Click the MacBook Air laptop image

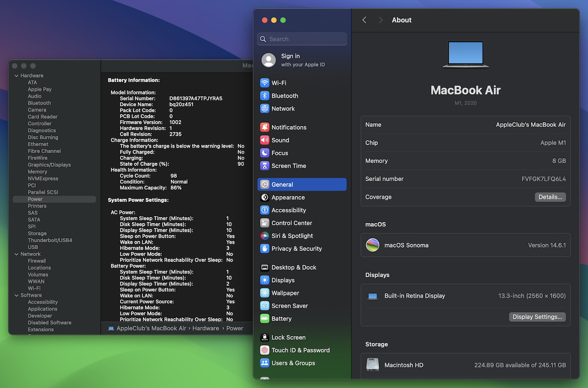(x=465, y=55)
